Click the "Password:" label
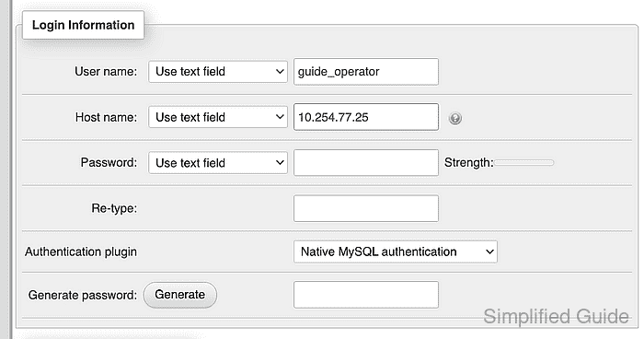The image size is (644, 339). coord(109,162)
